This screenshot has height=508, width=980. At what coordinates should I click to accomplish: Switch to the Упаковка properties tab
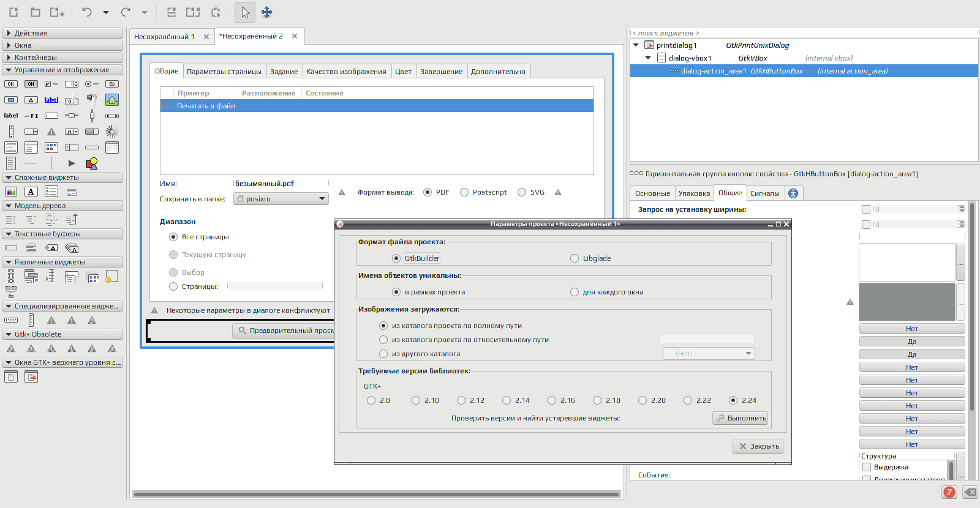[694, 193]
